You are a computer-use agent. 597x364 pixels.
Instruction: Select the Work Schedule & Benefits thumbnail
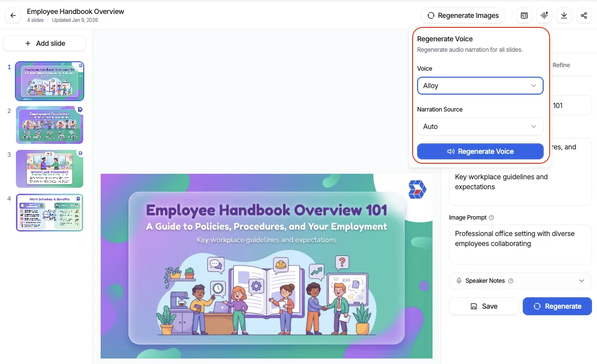click(x=49, y=213)
